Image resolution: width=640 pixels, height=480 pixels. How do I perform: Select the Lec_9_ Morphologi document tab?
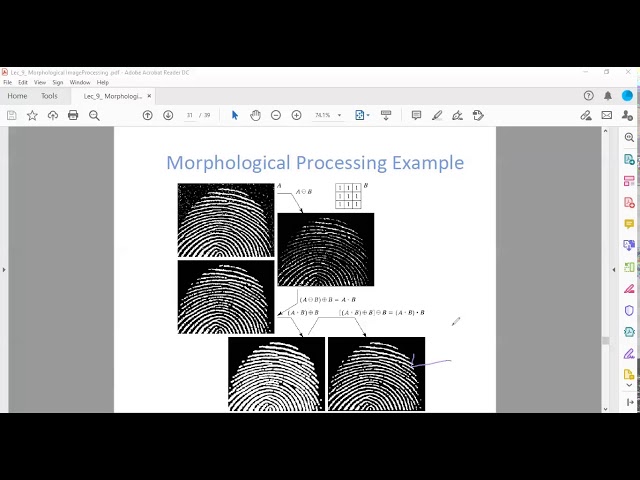[x=112, y=96]
